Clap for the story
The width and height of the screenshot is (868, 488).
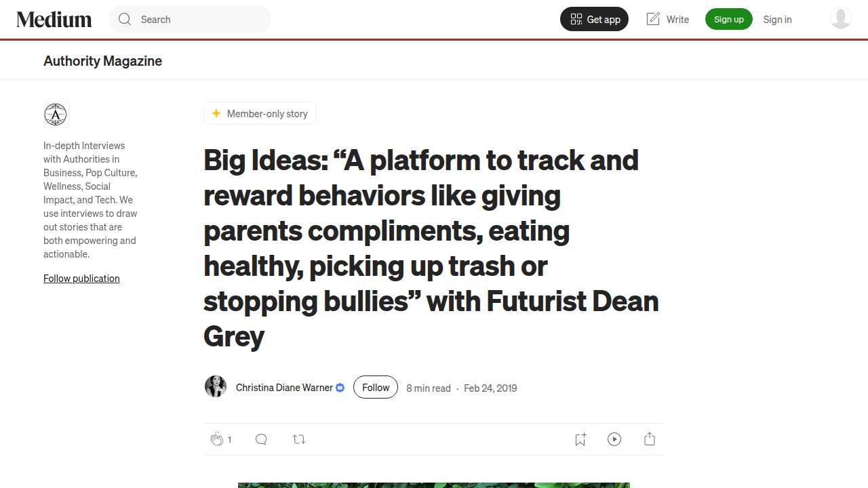217,439
